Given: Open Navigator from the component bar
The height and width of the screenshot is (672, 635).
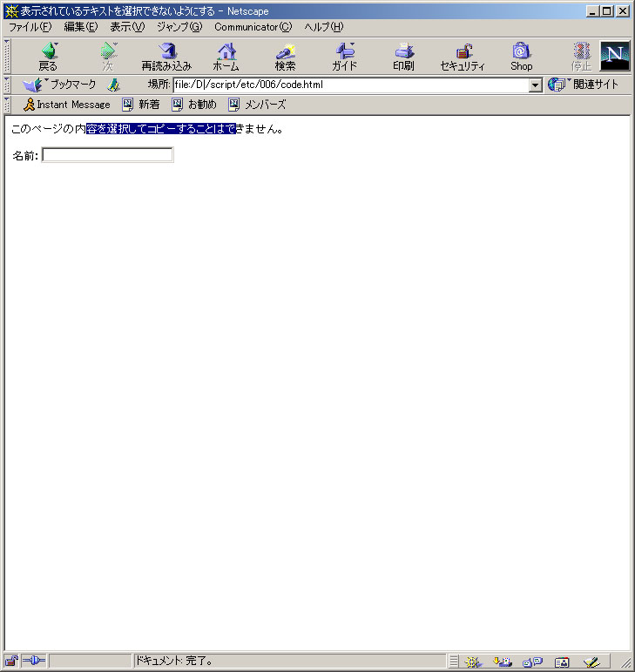Looking at the screenshot, I should coord(473,662).
